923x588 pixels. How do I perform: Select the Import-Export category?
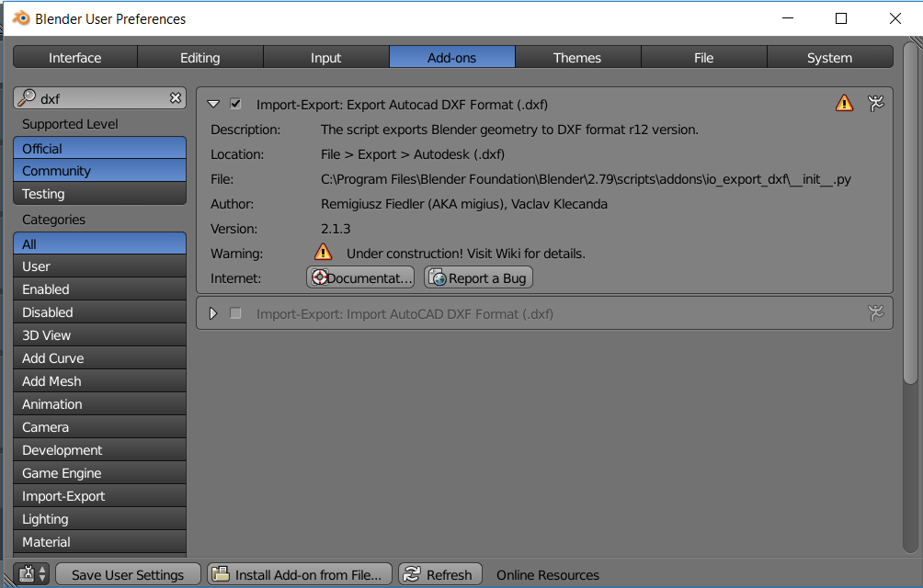[x=99, y=496]
